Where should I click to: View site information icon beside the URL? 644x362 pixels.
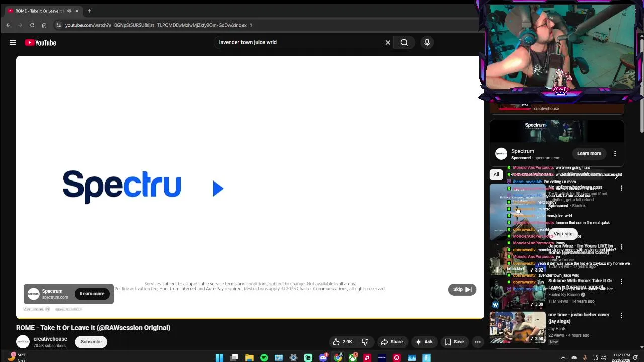[58, 25]
